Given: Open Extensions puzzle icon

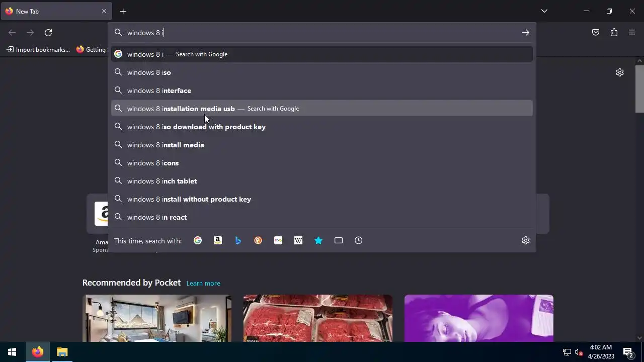Looking at the screenshot, I should click(614, 33).
